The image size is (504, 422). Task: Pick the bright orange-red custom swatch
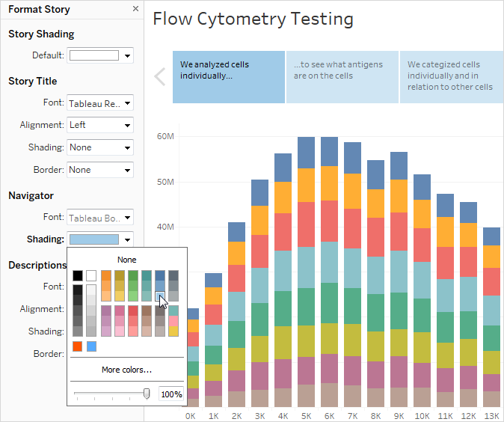point(78,346)
